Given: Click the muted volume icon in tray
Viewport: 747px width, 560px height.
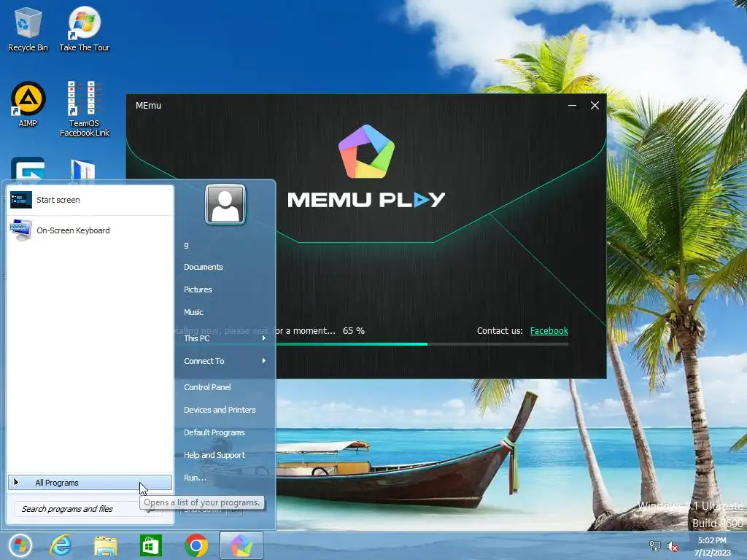Looking at the screenshot, I should pos(672,546).
